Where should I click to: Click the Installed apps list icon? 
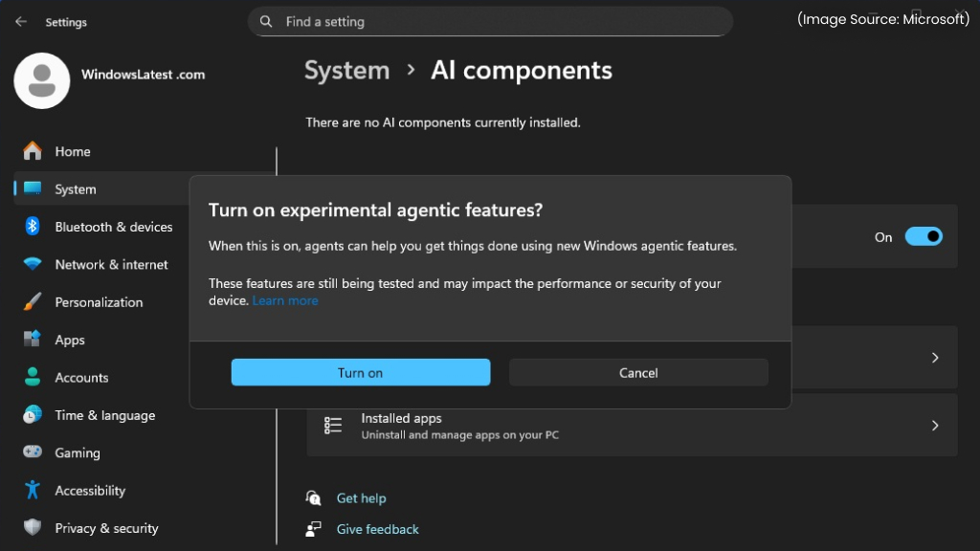click(x=332, y=425)
